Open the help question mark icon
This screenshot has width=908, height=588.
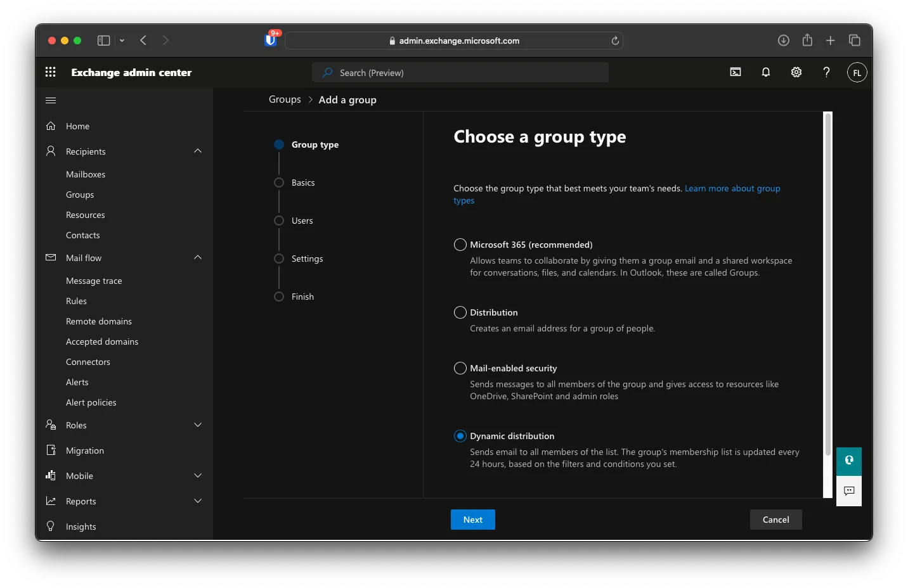[826, 72]
